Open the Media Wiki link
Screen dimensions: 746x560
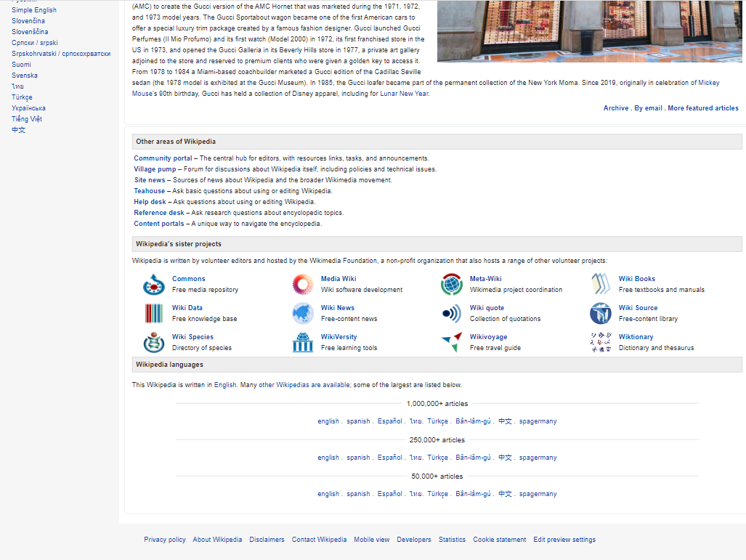click(x=338, y=279)
